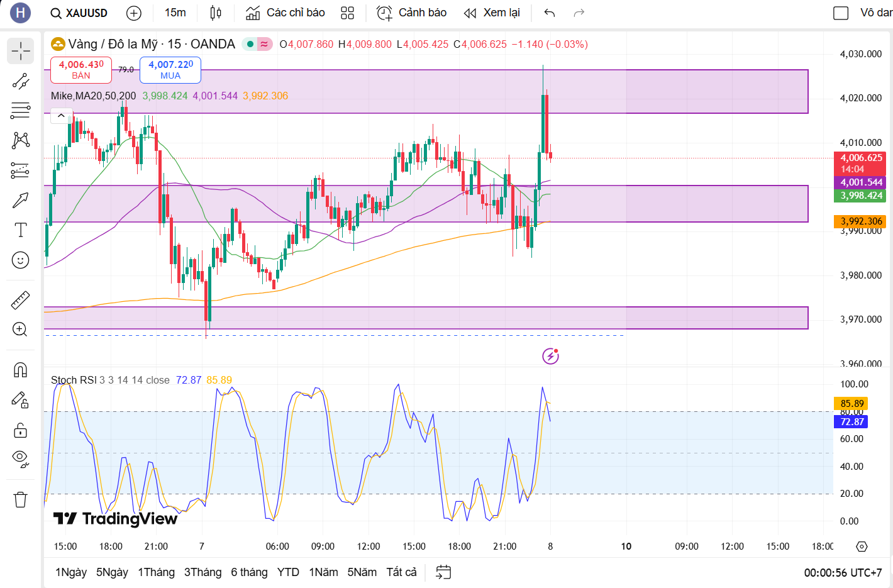
Task: Click the blue MUA buy button
Action: [x=170, y=70]
